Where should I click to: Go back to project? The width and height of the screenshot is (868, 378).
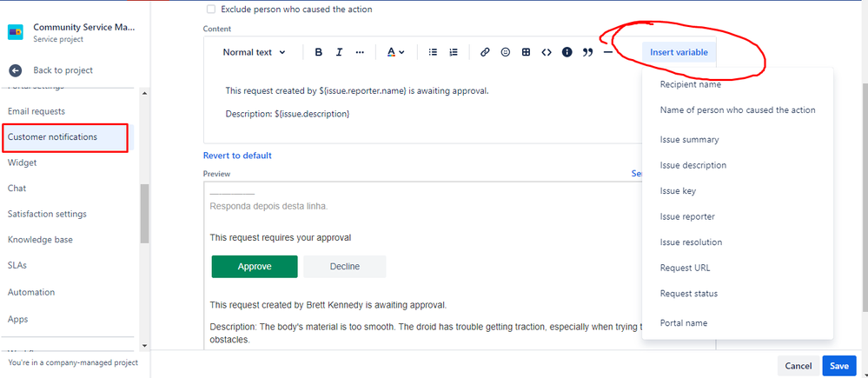pyautogui.click(x=63, y=70)
